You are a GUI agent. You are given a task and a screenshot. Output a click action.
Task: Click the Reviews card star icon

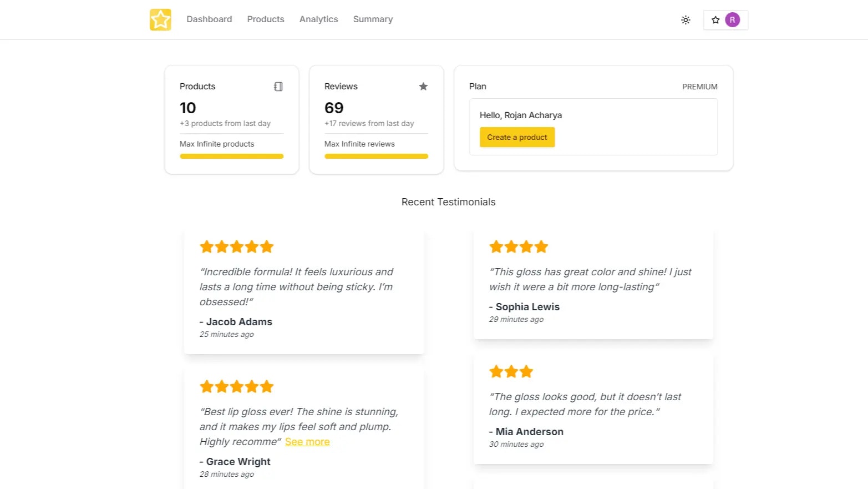coord(423,87)
